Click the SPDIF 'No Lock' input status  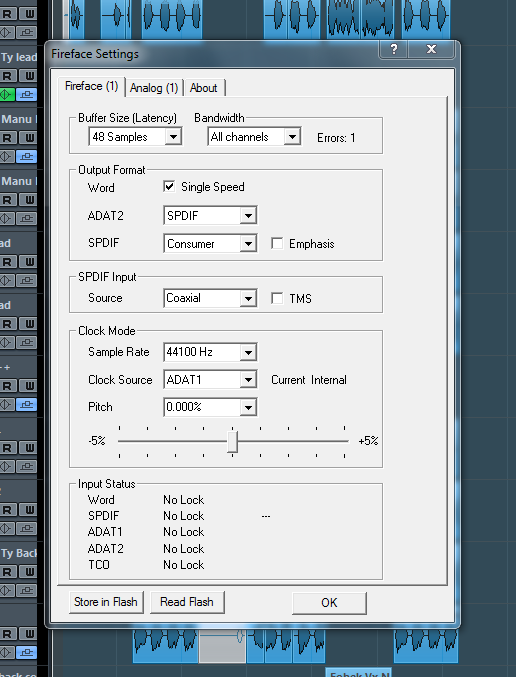point(184,516)
